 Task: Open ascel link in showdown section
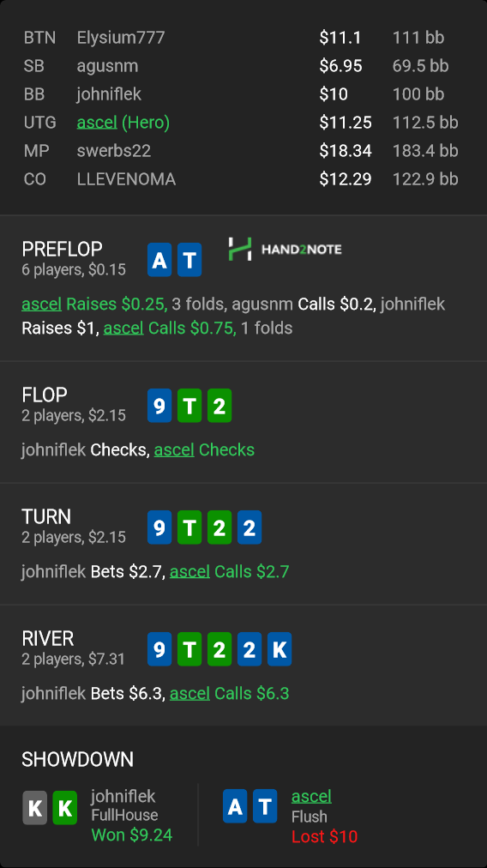click(x=311, y=796)
